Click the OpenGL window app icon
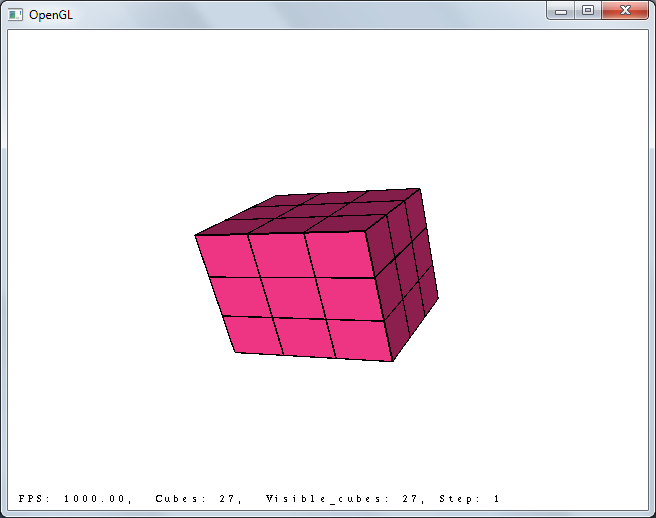Image resolution: width=656 pixels, height=518 pixels. [15, 15]
